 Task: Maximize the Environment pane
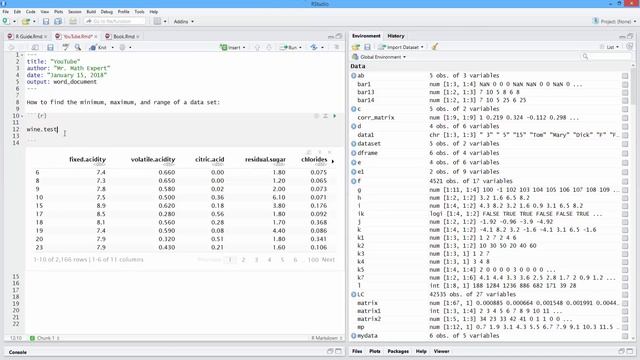coord(630,36)
